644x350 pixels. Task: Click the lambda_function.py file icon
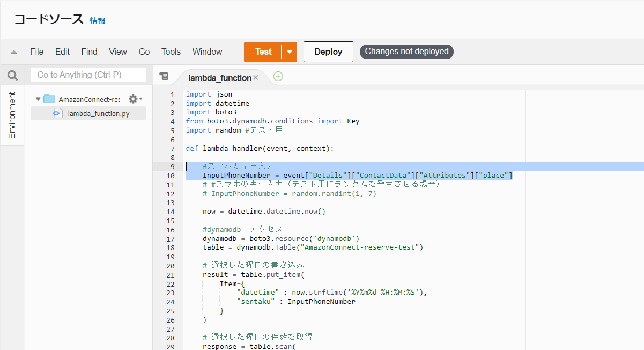(x=57, y=113)
